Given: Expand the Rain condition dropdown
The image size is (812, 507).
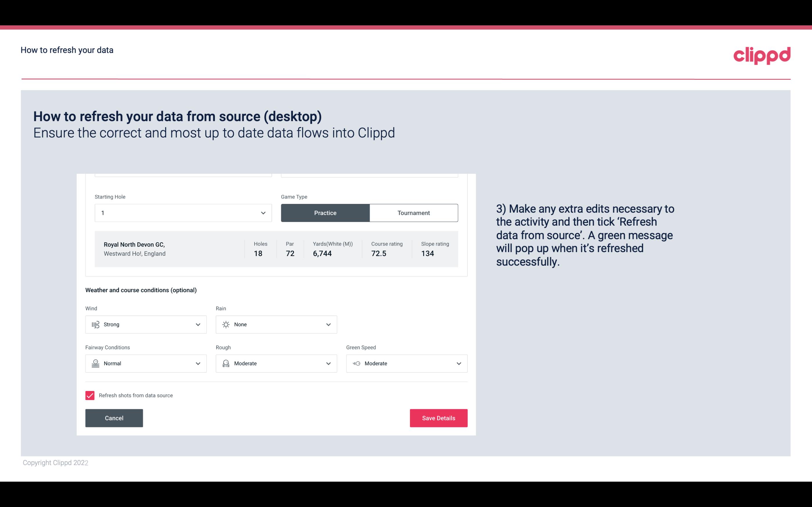Looking at the screenshot, I should (328, 324).
